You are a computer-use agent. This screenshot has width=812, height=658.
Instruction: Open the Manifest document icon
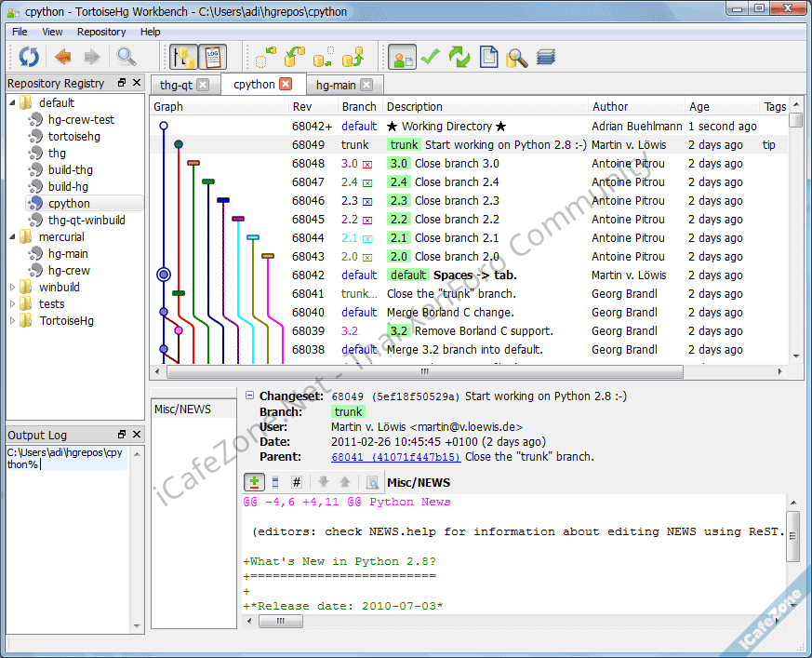click(x=489, y=57)
